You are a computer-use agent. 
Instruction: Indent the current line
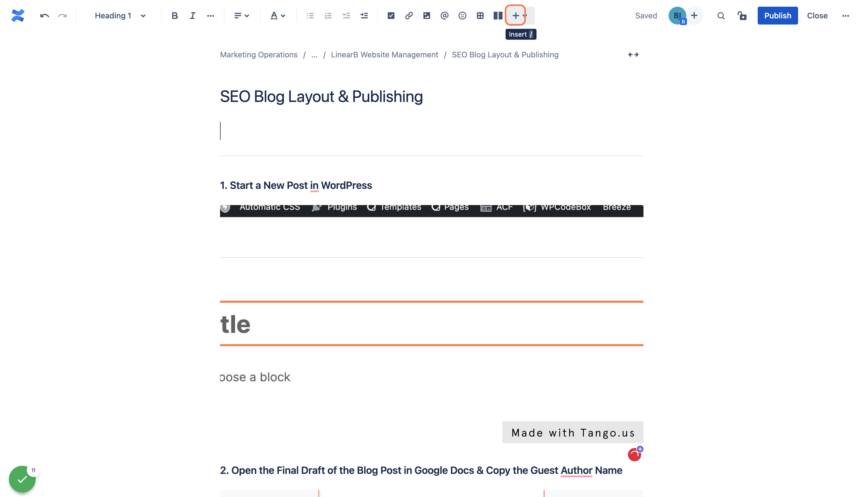click(364, 16)
